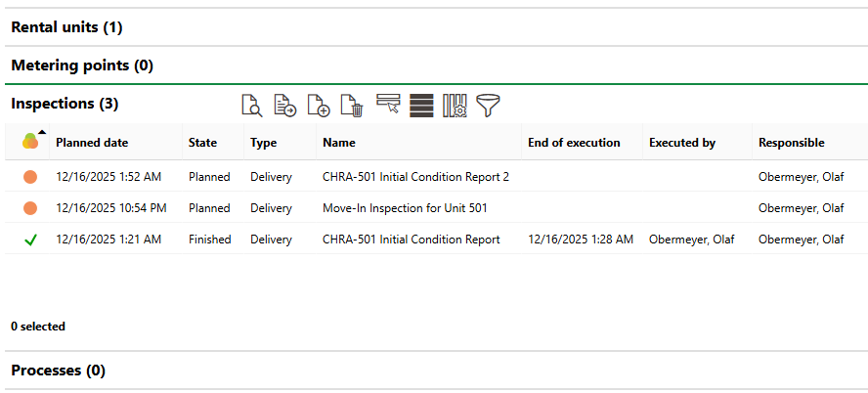Click the delete inspection trash icon

[x=352, y=106]
